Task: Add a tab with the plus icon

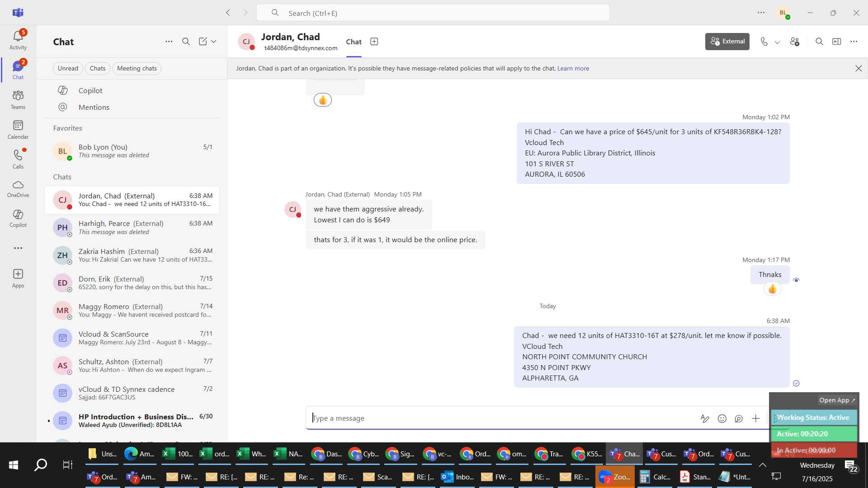Action: [374, 42]
